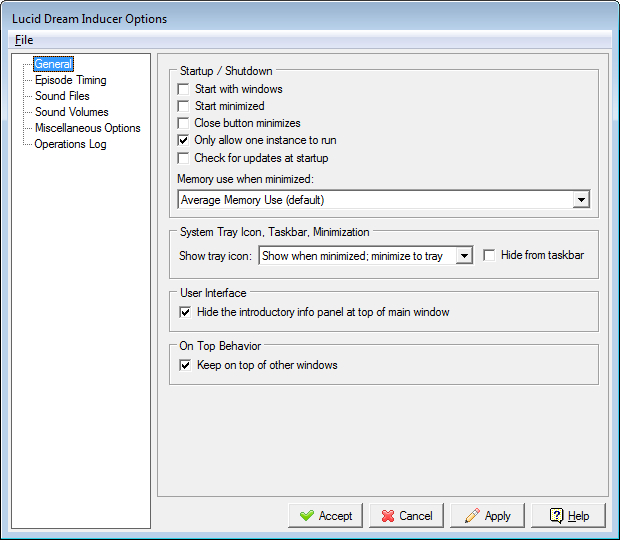Click the red X Cancel icon

(384, 516)
